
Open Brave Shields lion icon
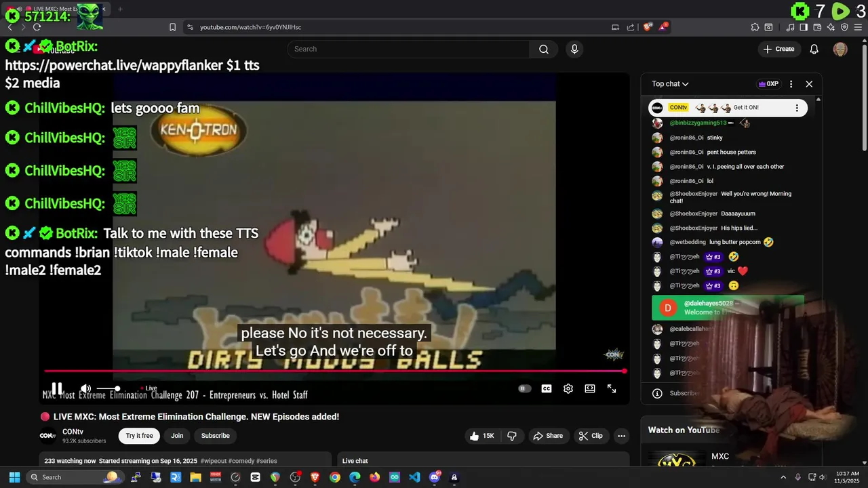point(648,27)
